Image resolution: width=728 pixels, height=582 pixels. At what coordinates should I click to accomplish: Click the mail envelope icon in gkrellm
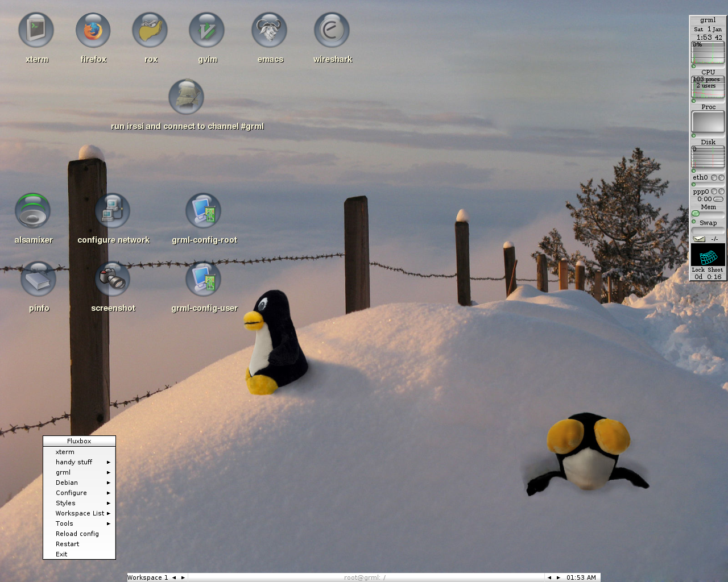coord(699,239)
